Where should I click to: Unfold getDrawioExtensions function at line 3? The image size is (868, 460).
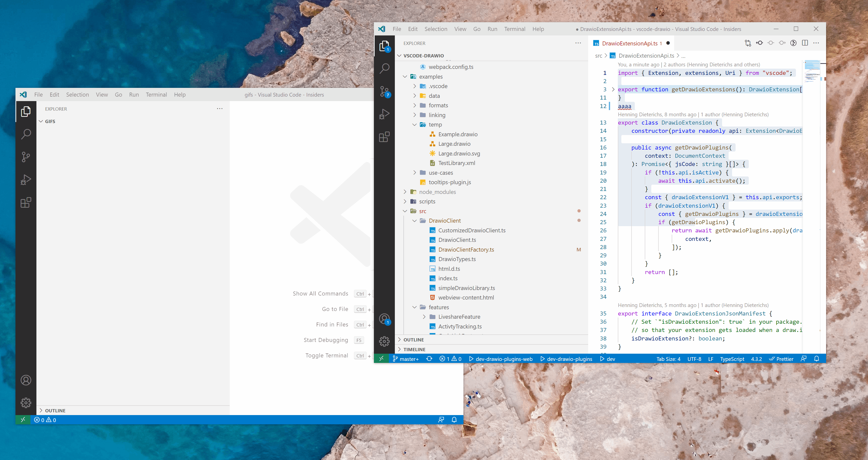pyautogui.click(x=613, y=89)
